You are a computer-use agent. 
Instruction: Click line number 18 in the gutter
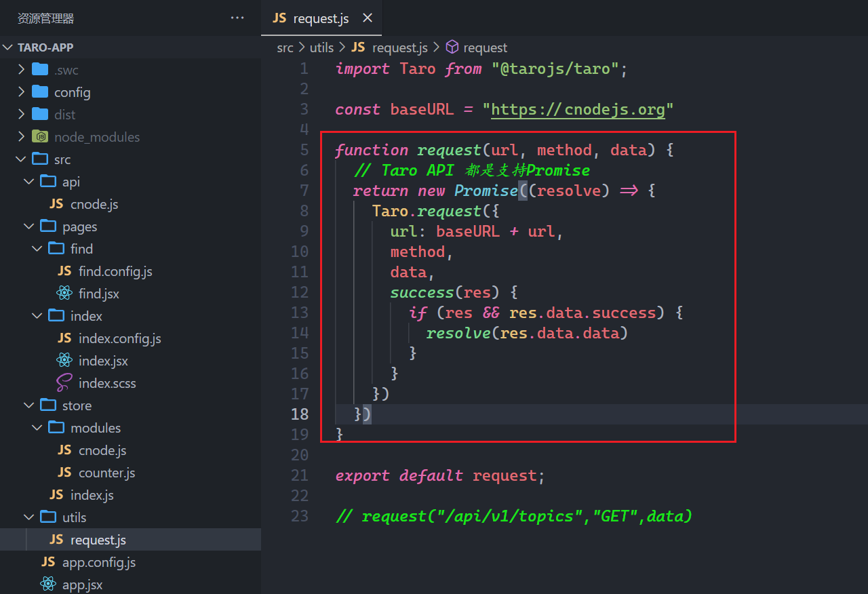tap(300, 414)
